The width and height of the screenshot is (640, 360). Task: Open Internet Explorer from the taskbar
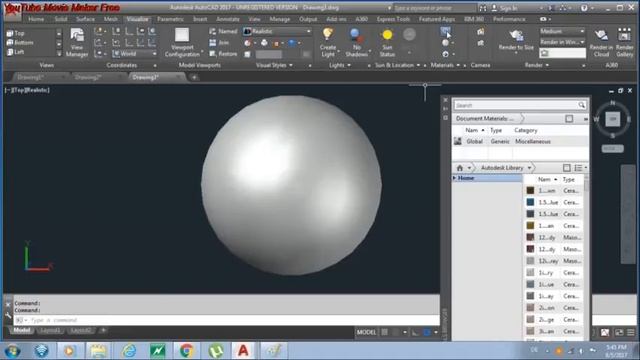[x=129, y=351]
